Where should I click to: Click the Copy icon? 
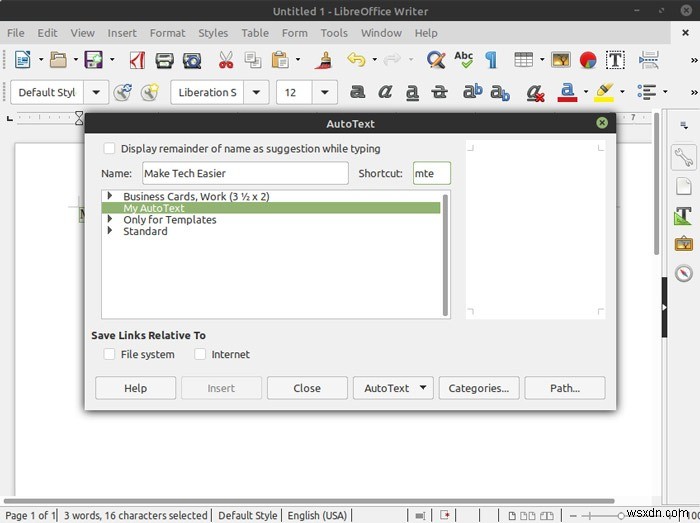pos(253,60)
